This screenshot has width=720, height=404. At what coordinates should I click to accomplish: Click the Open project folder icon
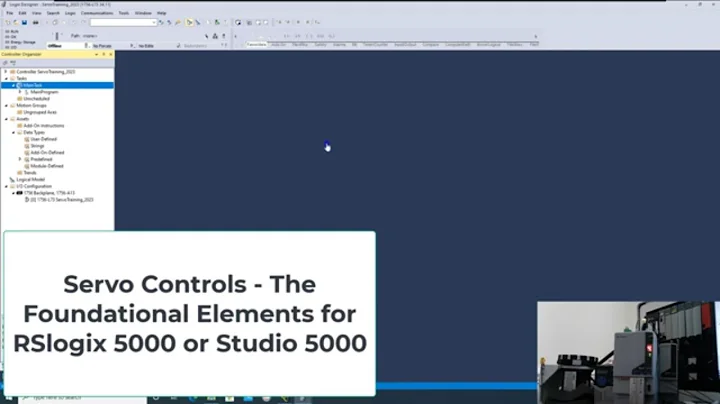click(x=16, y=22)
